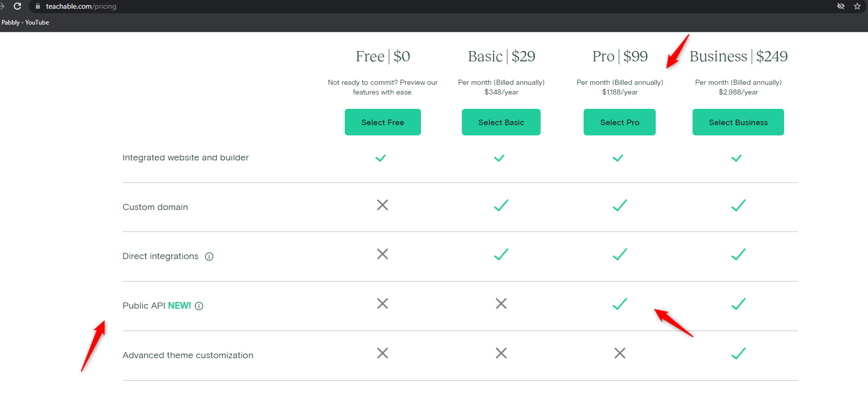Click the Basic plan Direct integrations checkmark
868x420 pixels.
point(501,254)
